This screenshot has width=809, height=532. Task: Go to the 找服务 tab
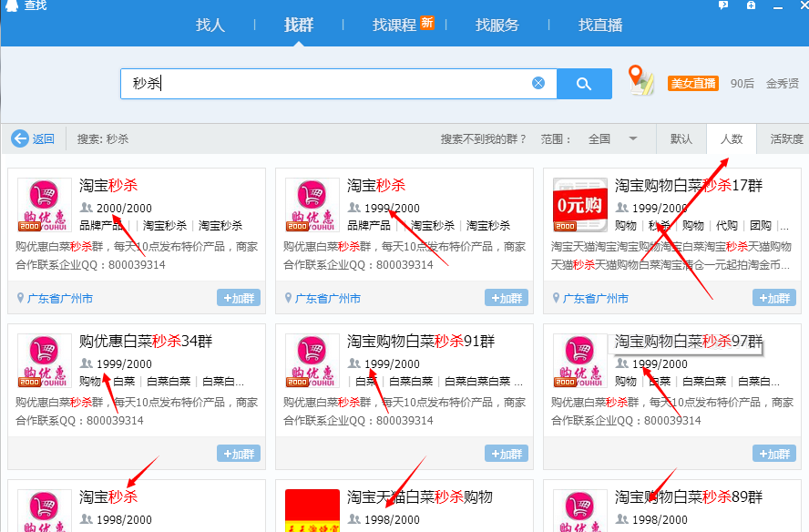[x=497, y=25]
